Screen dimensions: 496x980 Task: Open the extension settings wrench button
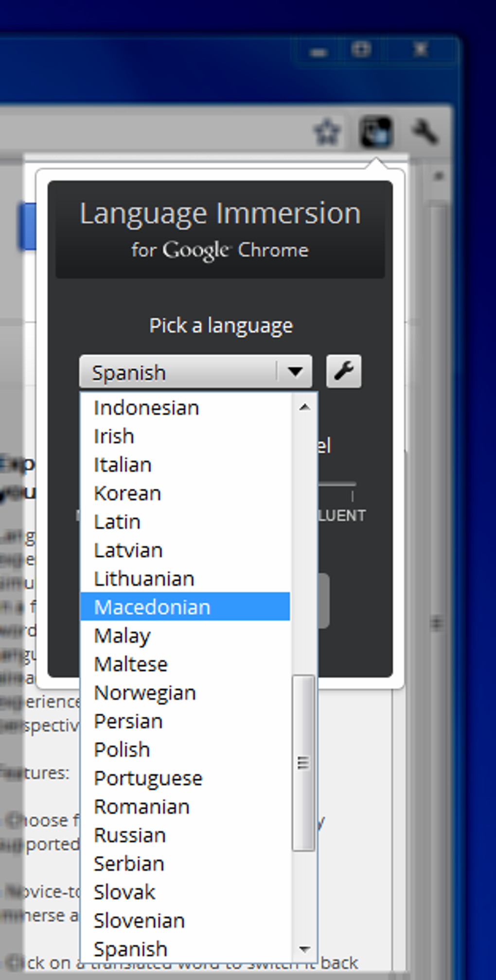point(343,372)
